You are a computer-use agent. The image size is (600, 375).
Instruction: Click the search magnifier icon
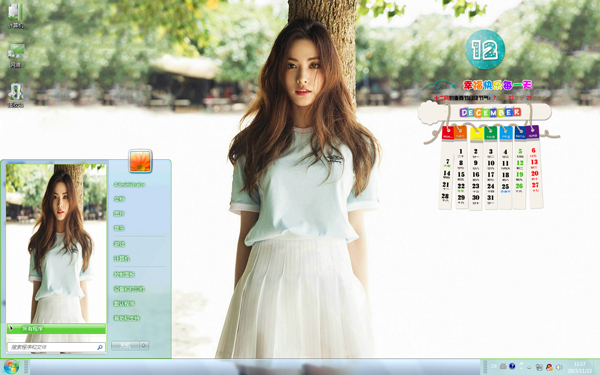100,347
